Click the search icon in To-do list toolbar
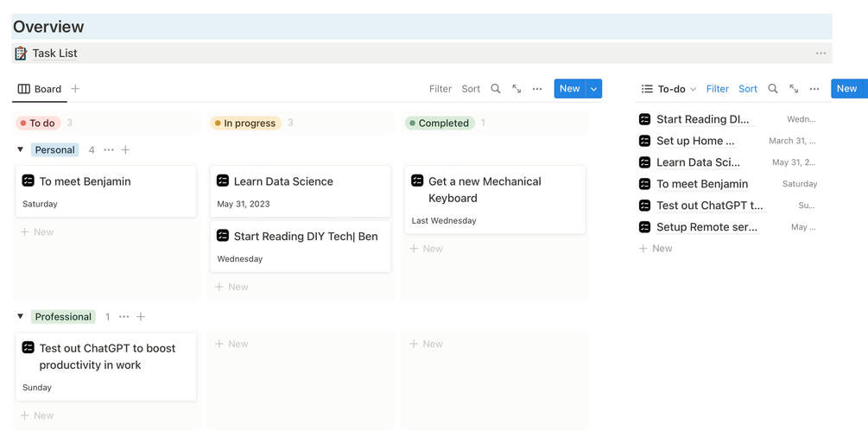This screenshot has height=431, width=868. point(773,89)
